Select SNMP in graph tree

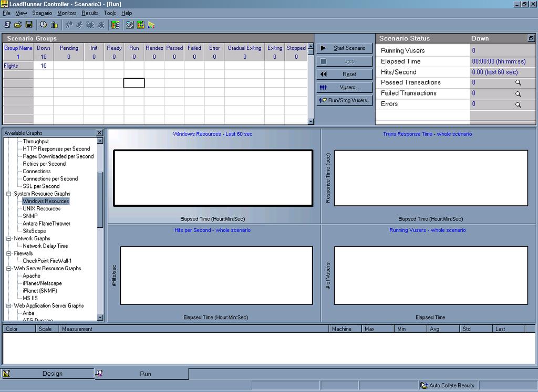pyautogui.click(x=30, y=216)
